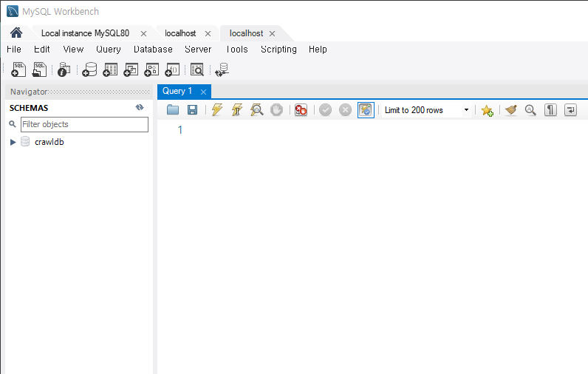The image size is (588, 374).
Task: Open the Scripting menu
Action: (278, 49)
